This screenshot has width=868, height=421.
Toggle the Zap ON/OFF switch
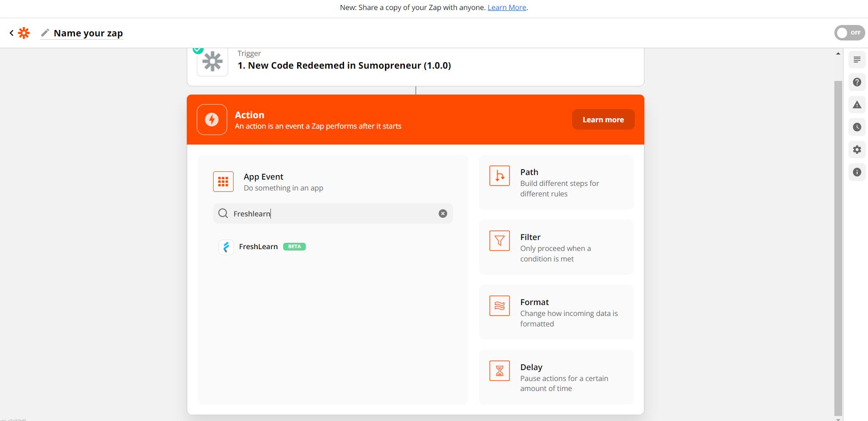coord(849,33)
